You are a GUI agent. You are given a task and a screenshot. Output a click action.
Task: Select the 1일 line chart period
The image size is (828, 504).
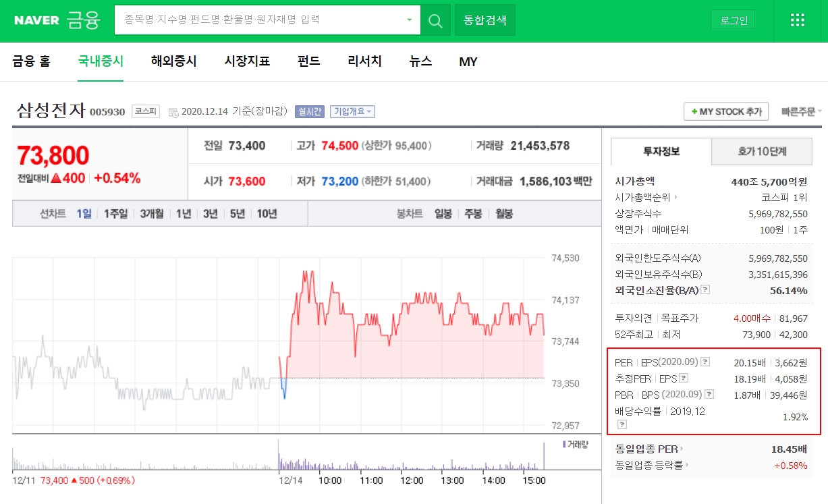point(84,214)
